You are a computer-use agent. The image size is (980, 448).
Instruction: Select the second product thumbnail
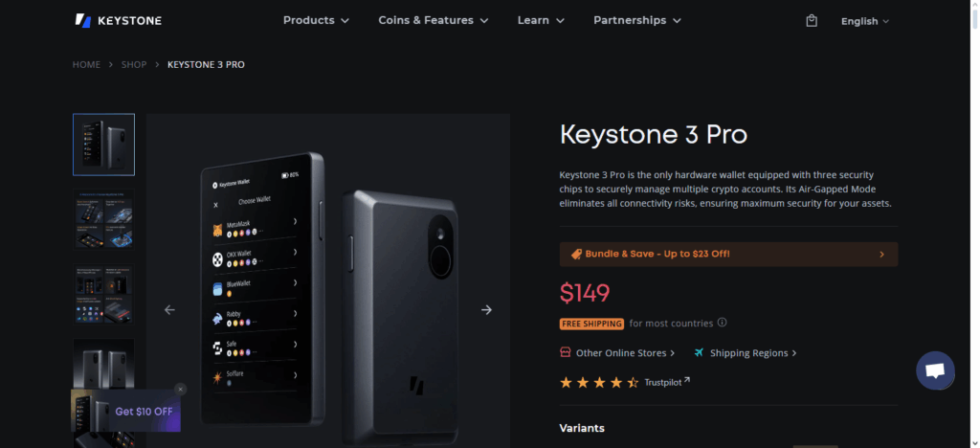[x=104, y=219]
